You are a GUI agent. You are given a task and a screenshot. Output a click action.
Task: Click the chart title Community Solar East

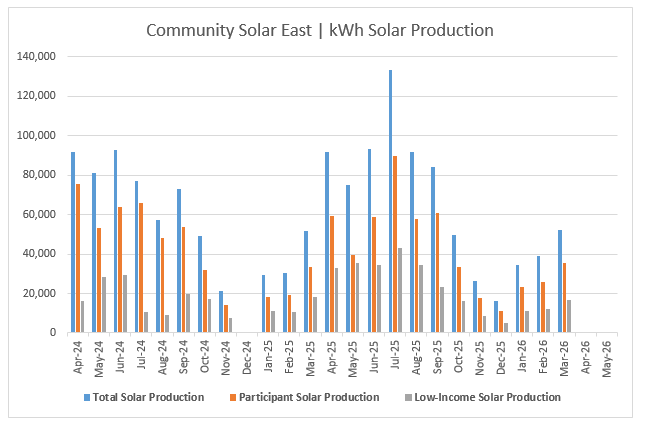coord(320,30)
